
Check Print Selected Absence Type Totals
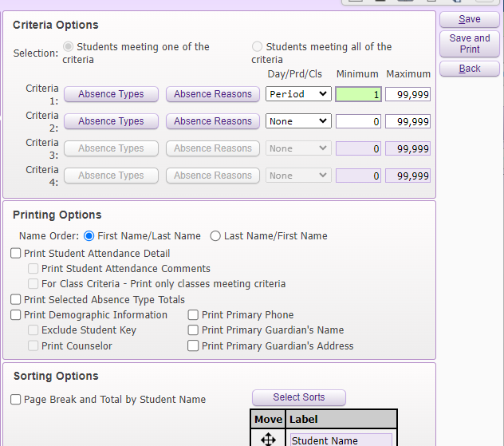pos(16,300)
